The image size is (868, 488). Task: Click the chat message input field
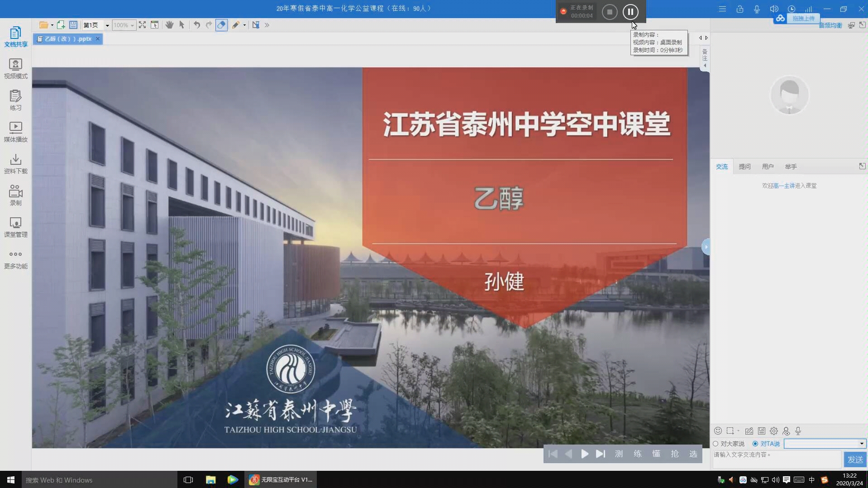point(777,459)
